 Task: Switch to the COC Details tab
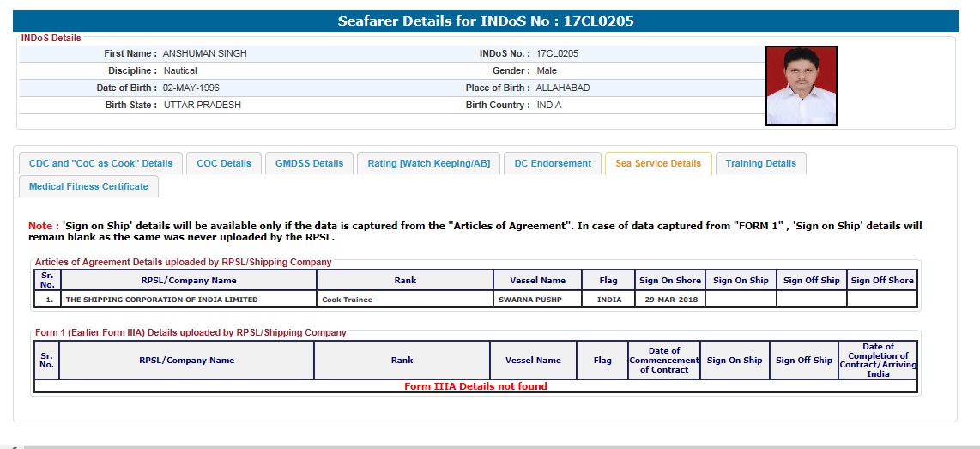(x=224, y=163)
